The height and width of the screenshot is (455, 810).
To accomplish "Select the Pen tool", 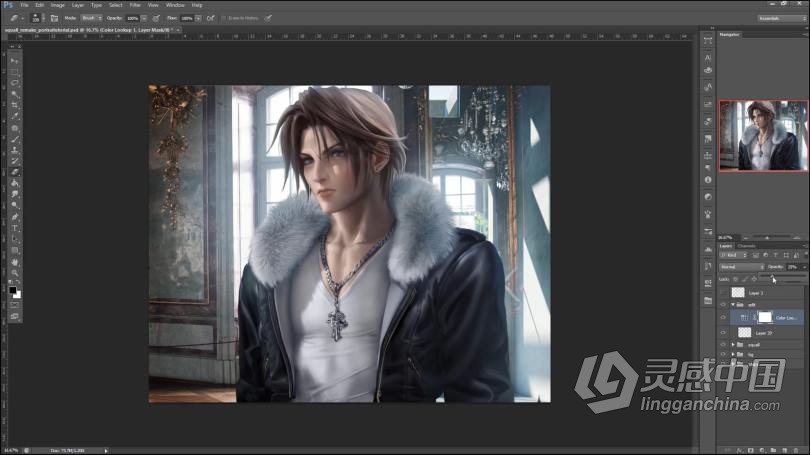I will pyautogui.click(x=14, y=217).
